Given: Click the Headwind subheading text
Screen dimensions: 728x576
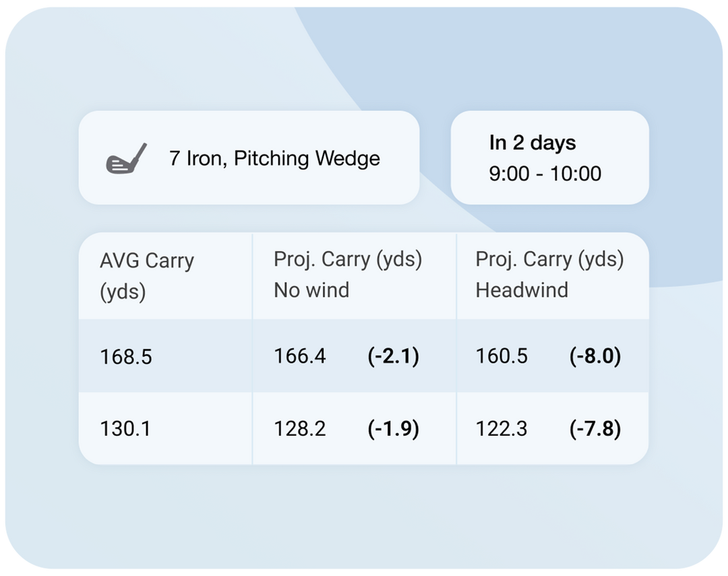Looking at the screenshot, I should pos(522,290).
